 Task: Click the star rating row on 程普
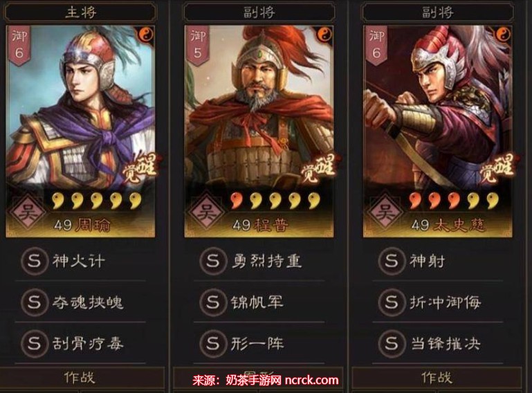pos(275,201)
